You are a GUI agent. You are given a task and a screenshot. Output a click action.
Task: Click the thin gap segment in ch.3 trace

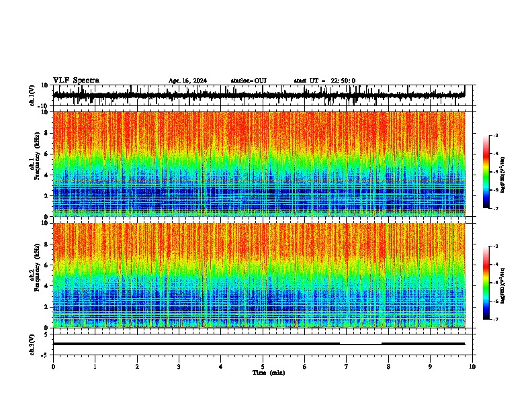(x=361, y=345)
